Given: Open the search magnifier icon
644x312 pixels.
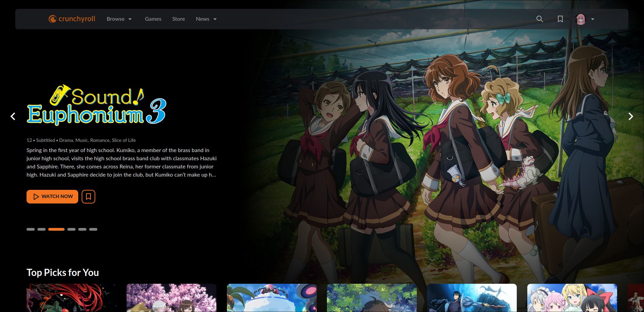Looking at the screenshot, I should pyautogui.click(x=540, y=19).
